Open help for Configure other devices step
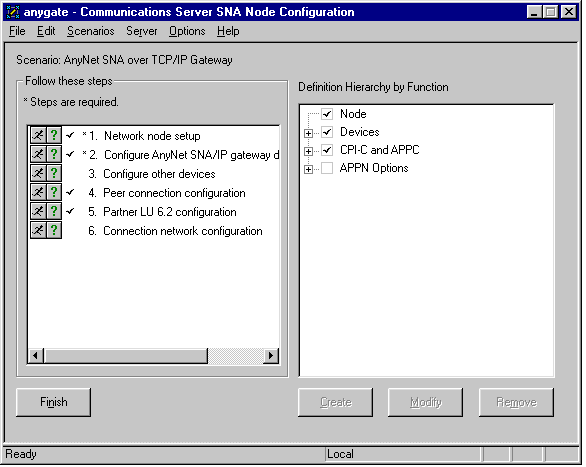586x467 pixels. click(x=54, y=173)
